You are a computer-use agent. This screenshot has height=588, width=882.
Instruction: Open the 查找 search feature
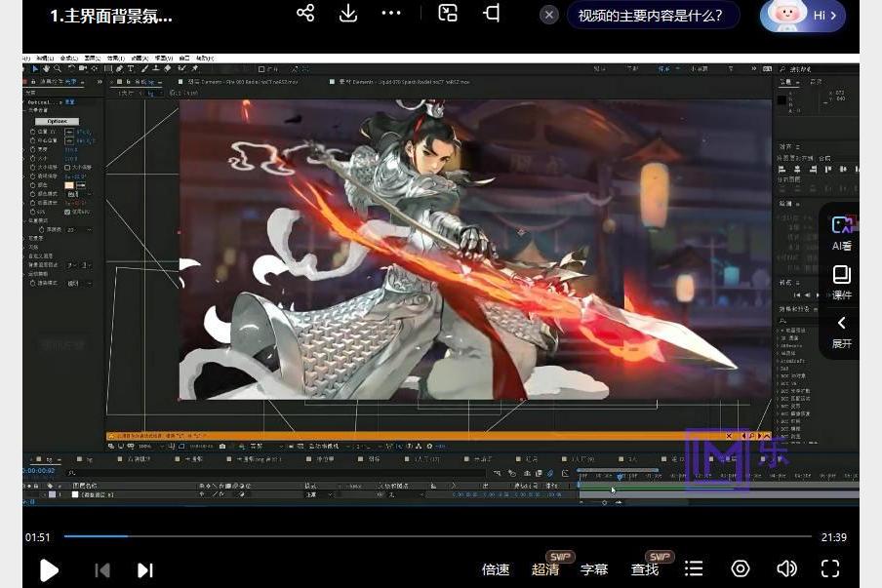[x=645, y=569]
